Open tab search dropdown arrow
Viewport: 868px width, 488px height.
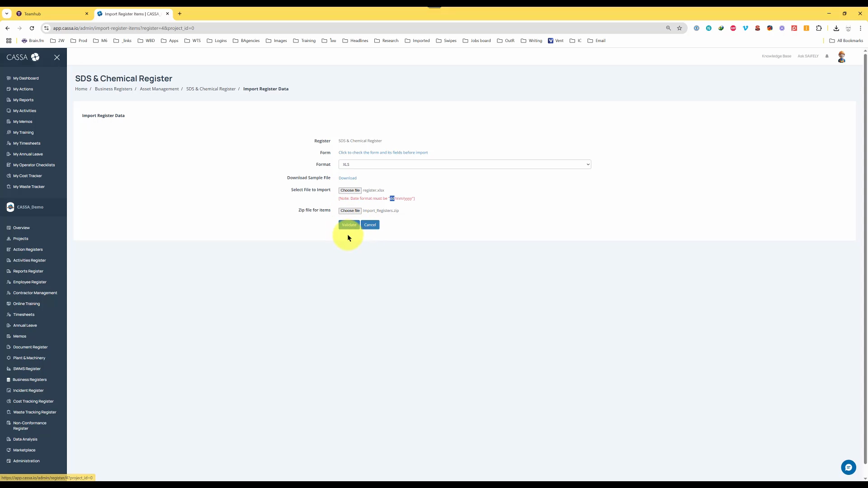click(x=7, y=14)
